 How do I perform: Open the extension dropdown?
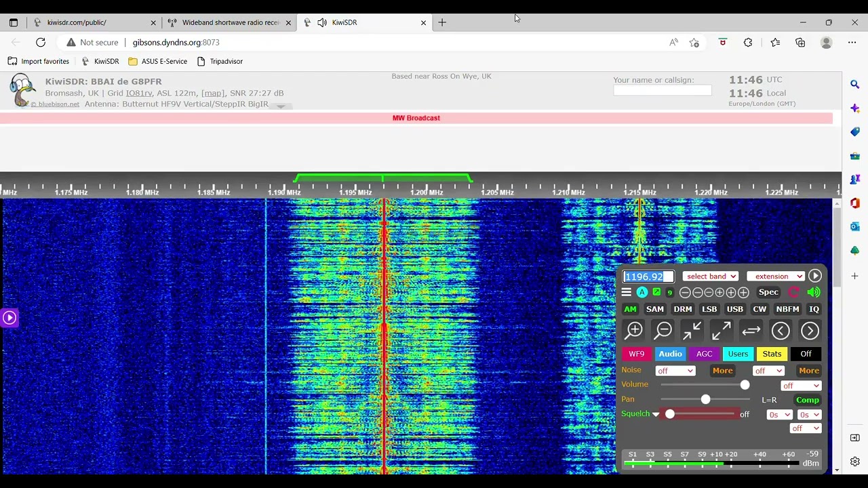(x=775, y=276)
